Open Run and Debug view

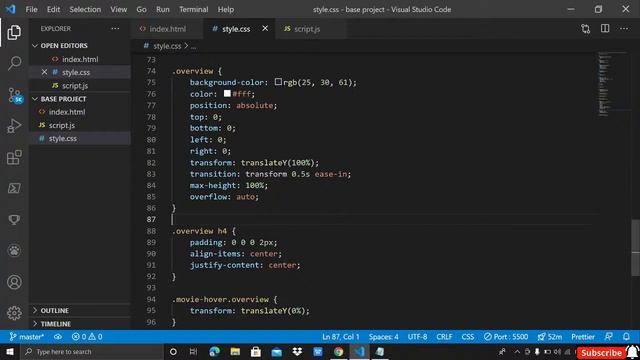click(14, 126)
